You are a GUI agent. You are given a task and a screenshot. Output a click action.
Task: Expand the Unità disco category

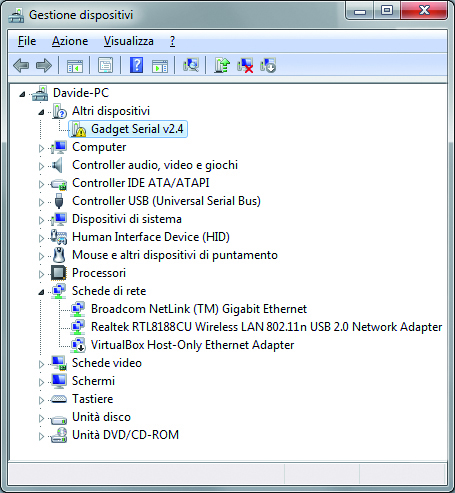coord(41,418)
